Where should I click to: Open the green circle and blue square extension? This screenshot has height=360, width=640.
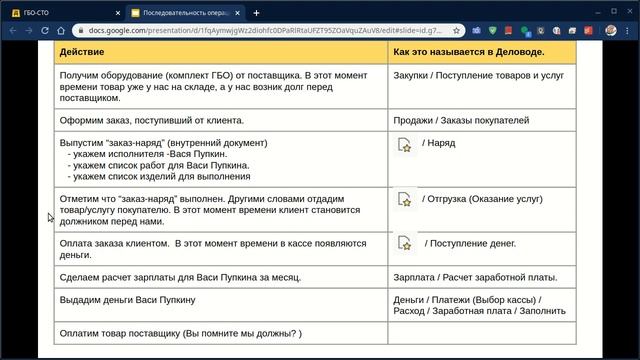(x=525, y=31)
